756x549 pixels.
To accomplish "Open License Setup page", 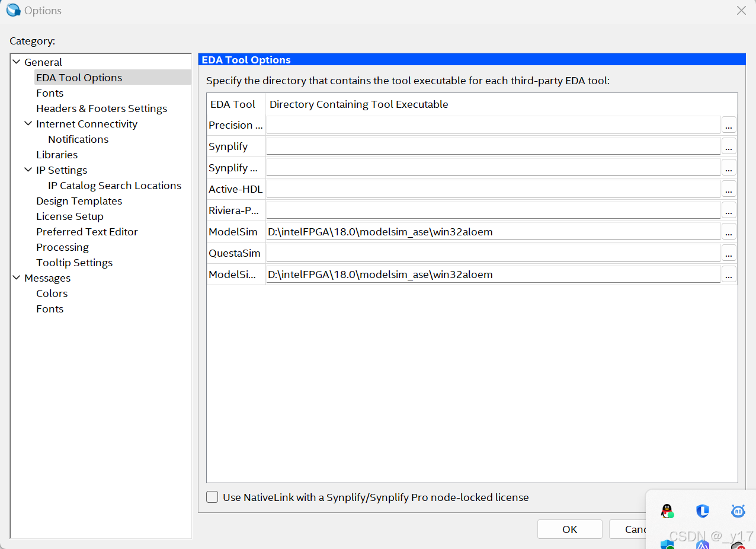I will pyautogui.click(x=69, y=216).
